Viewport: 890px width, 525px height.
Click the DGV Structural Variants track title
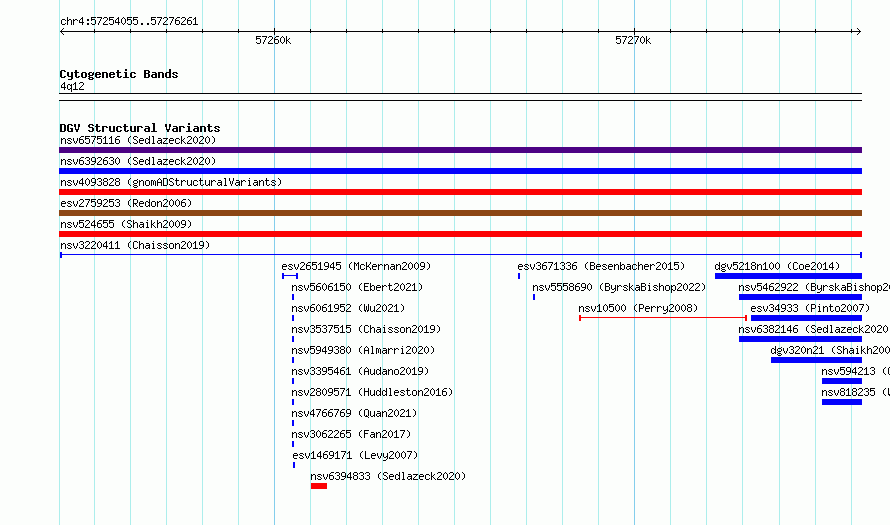click(140, 128)
